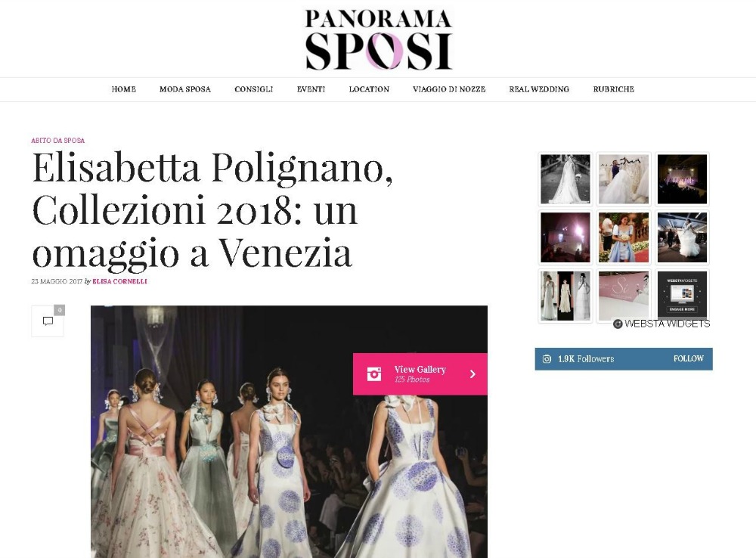Open author Elisa Cornelli's page
Screen dimensions: 756x558
coord(119,281)
